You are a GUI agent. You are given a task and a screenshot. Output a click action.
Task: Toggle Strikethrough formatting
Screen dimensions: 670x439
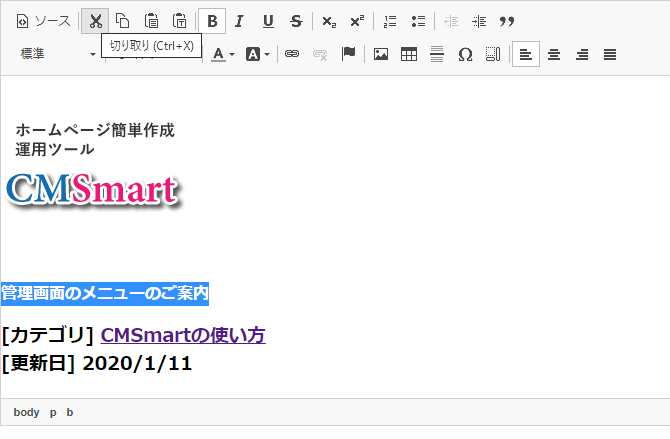pyautogui.click(x=296, y=21)
